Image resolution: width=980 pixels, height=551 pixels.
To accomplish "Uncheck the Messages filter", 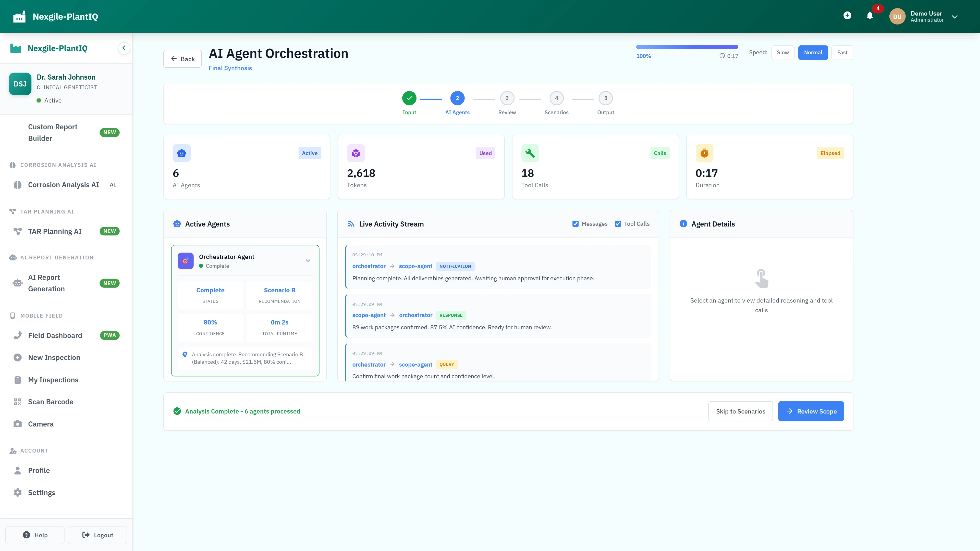I will pyautogui.click(x=575, y=224).
